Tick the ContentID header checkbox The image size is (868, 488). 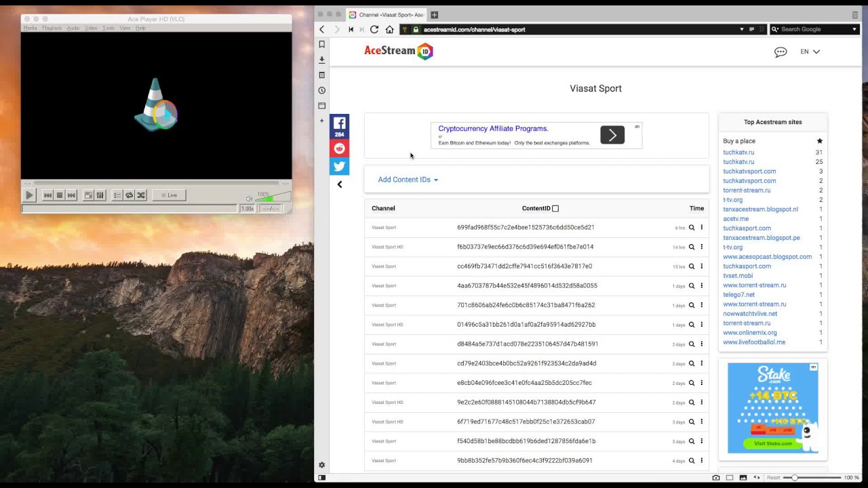555,209
